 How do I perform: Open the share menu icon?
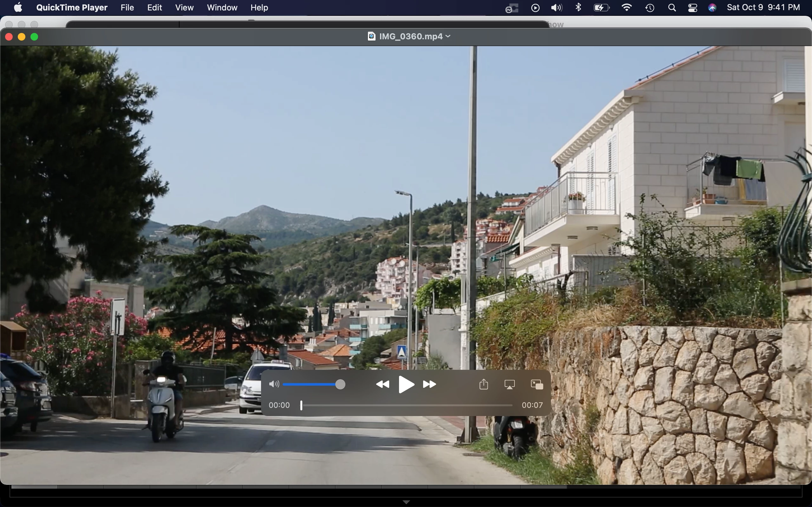(x=483, y=384)
